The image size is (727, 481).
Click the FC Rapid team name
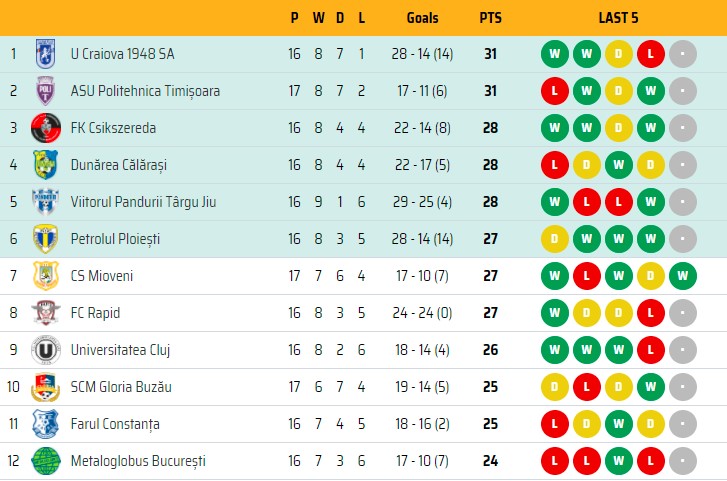(95, 313)
